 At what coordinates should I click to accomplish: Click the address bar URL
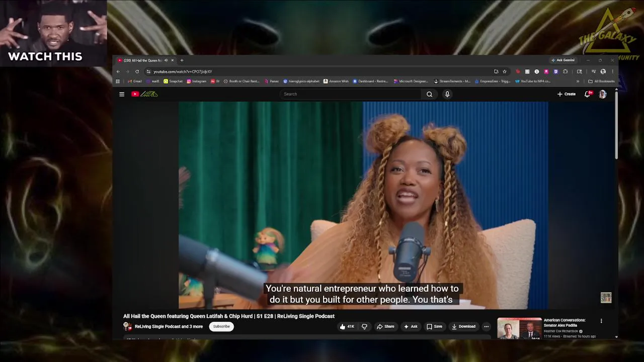click(183, 71)
